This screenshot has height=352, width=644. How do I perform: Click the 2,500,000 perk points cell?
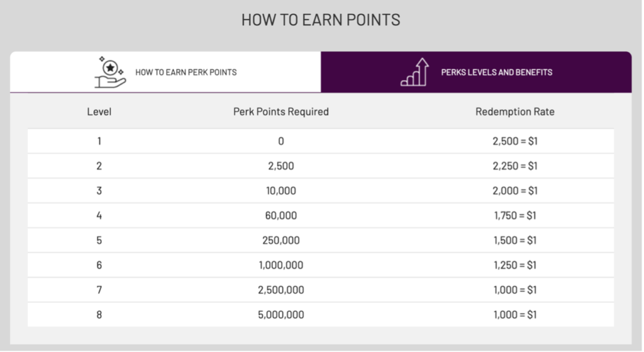coord(281,290)
